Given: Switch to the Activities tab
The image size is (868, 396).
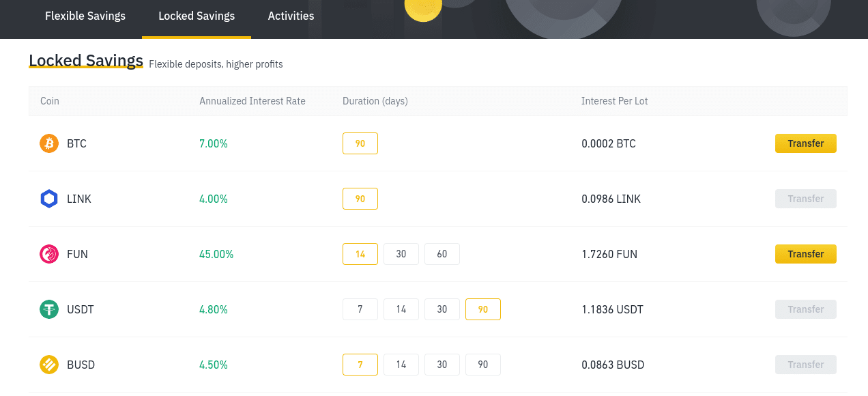Looking at the screenshot, I should (291, 16).
